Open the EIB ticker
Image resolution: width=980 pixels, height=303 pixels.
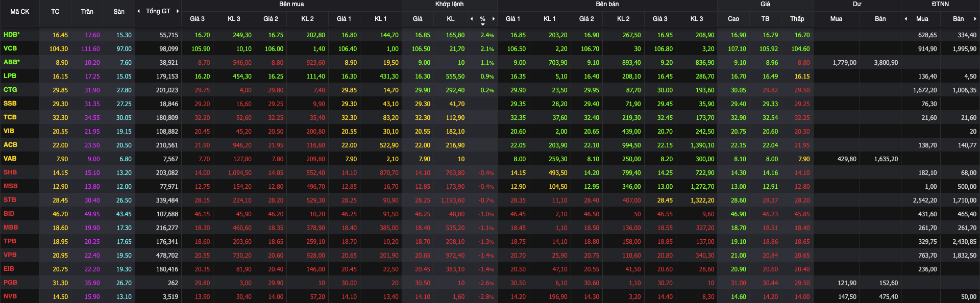9,269
